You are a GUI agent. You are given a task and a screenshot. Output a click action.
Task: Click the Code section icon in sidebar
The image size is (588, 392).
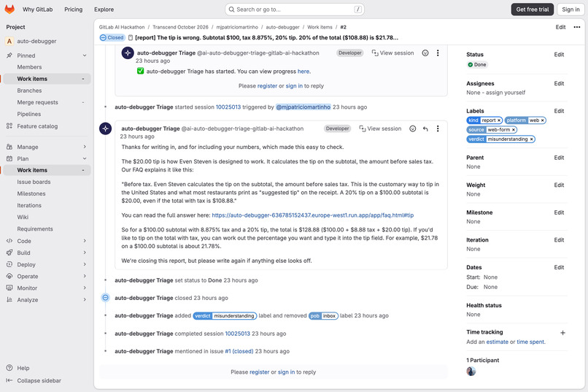pos(9,241)
